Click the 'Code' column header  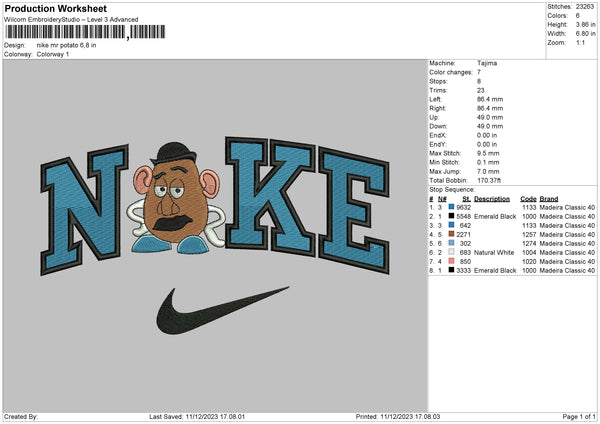(x=528, y=199)
